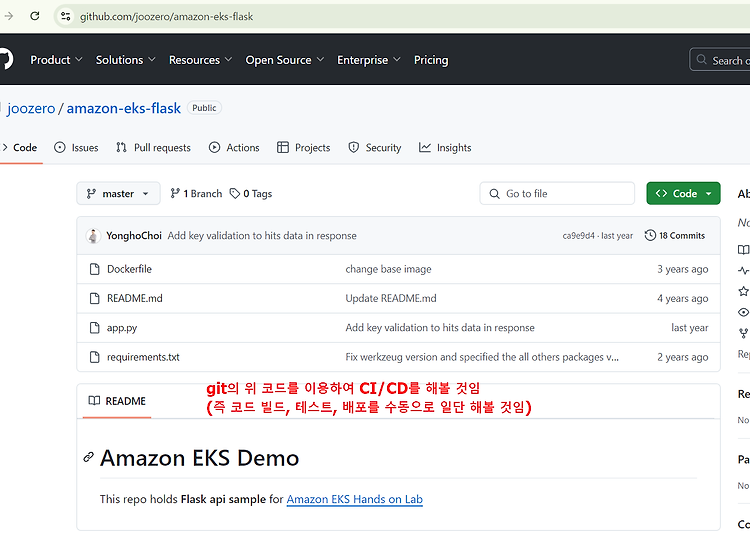Open 'Fix werkzeug version' commit message
This screenshot has height=533, width=750.
click(482, 357)
